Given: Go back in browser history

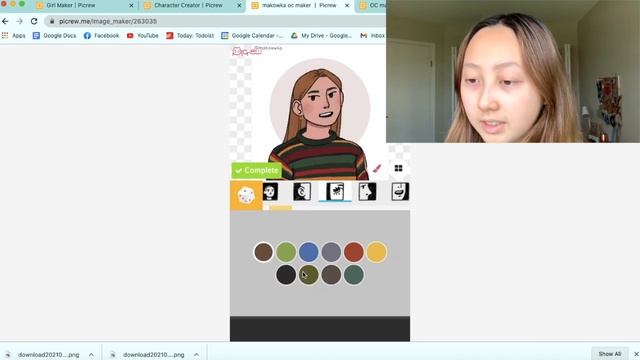Looking at the screenshot, I should click(x=5, y=21).
